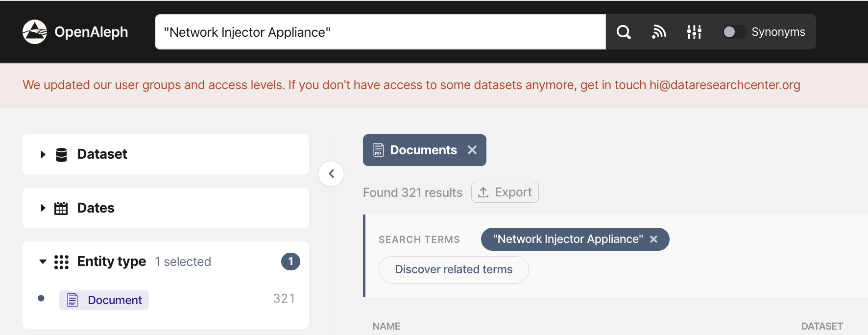Remove "Network Injector Appliance" search term

click(653, 239)
